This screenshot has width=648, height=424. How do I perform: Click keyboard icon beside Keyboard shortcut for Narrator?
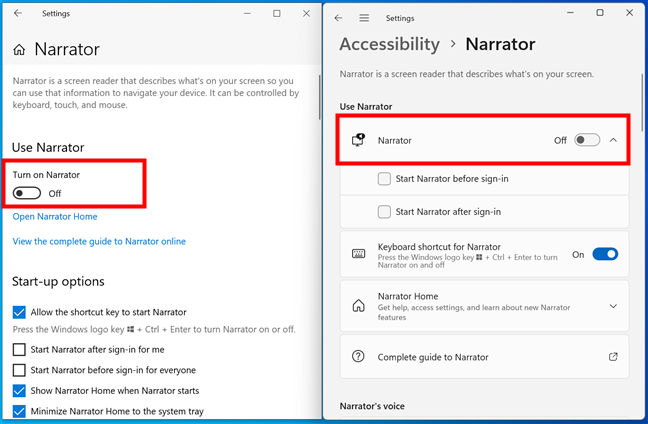(358, 254)
